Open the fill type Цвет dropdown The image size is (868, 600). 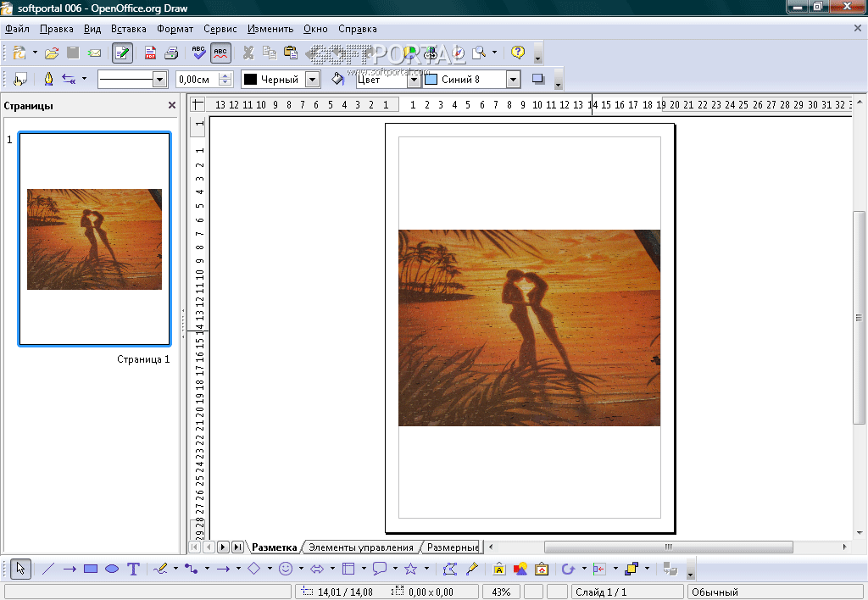(x=414, y=79)
